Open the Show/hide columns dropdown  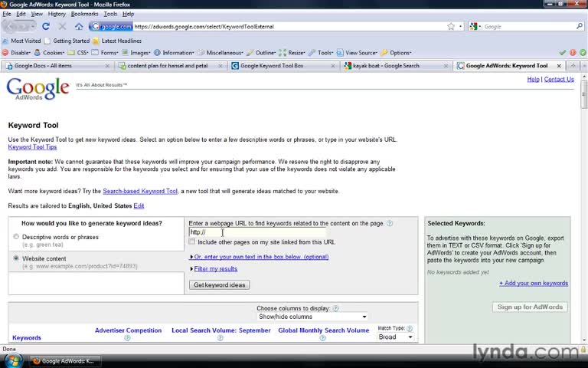pos(312,317)
